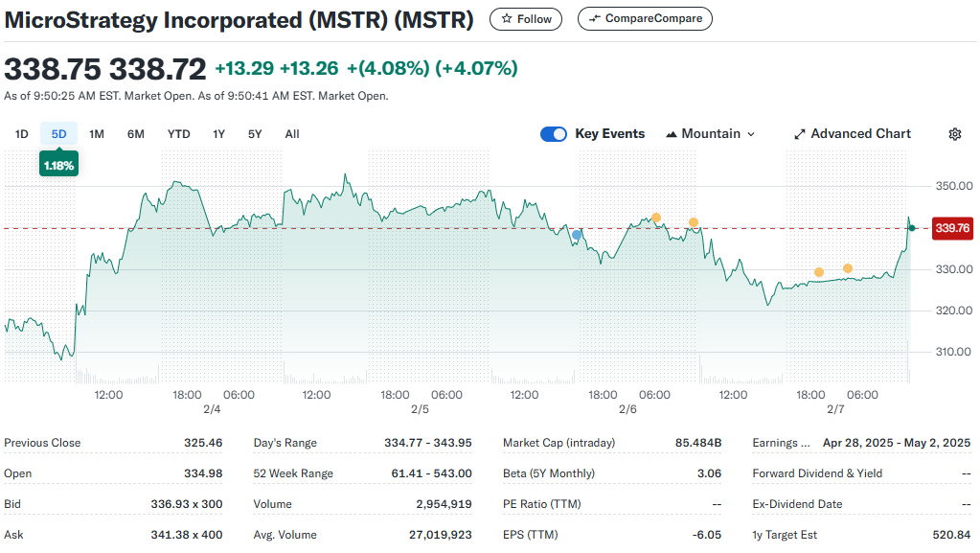Choose the 1Y range tab
980x553 pixels.
click(218, 134)
